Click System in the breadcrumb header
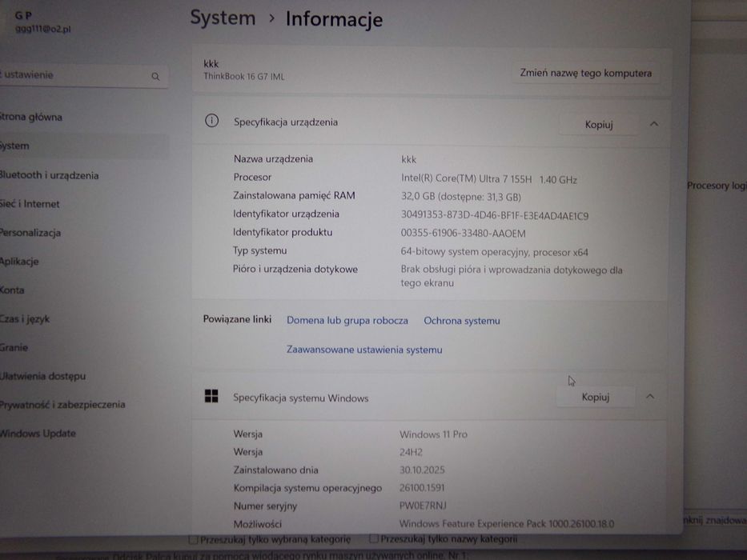 (x=223, y=18)
